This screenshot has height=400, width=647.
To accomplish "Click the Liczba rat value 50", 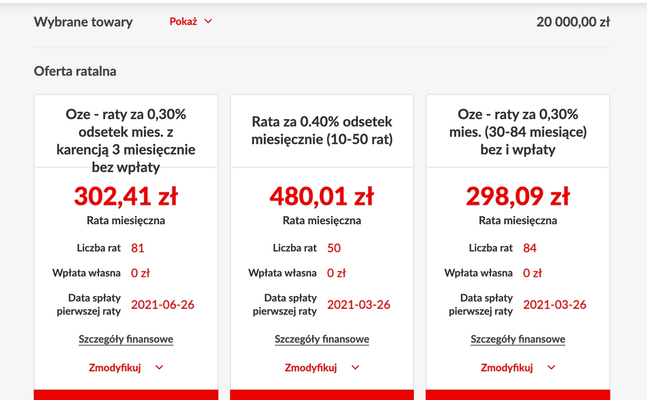I will [334, 248].
